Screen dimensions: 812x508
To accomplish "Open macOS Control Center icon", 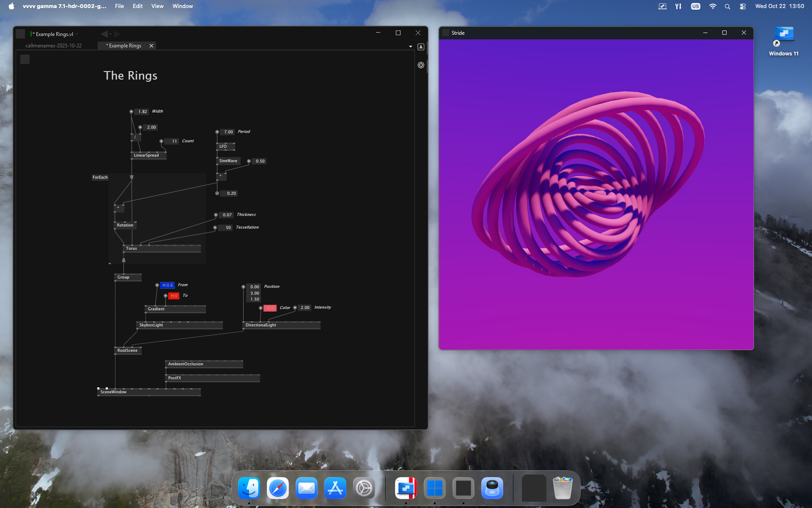I will [743, 6].
